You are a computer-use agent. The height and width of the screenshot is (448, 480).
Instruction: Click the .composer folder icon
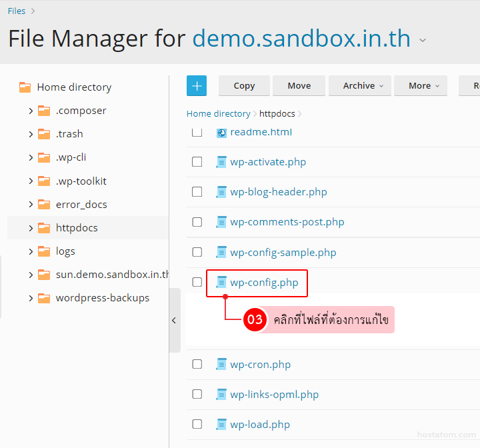point(44,111)
